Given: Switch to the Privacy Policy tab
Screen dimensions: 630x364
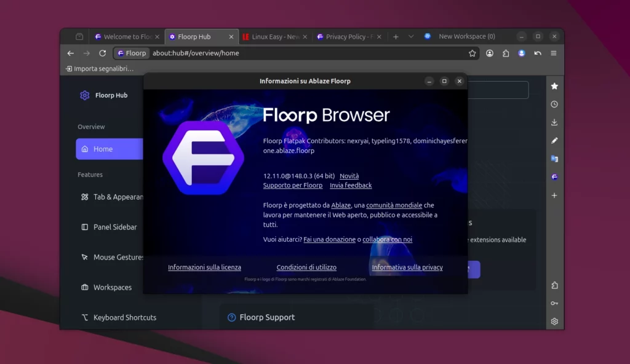Looking at the screenshot, I should (x=345, y=36).
